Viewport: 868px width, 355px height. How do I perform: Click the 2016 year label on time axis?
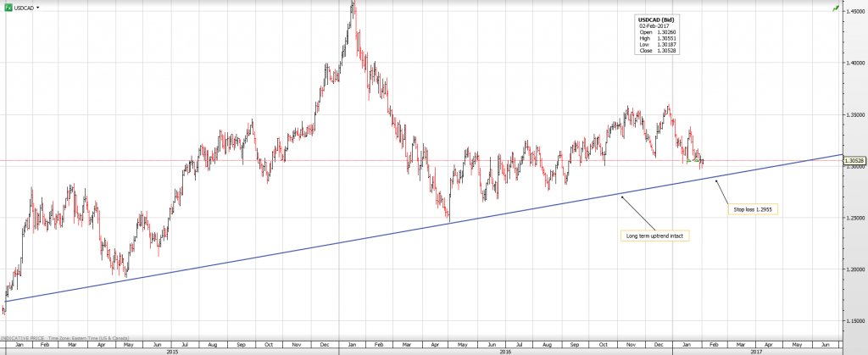(504, 351)
